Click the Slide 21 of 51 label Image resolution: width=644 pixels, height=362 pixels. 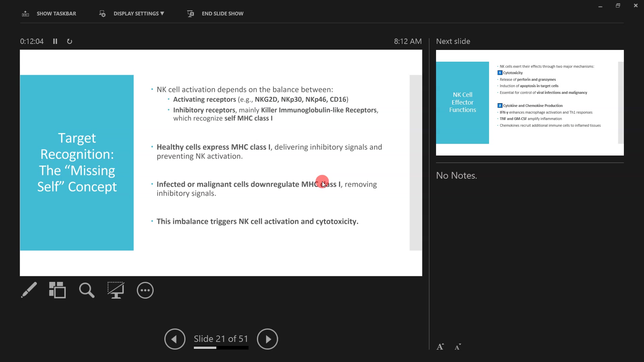[221, 339]
